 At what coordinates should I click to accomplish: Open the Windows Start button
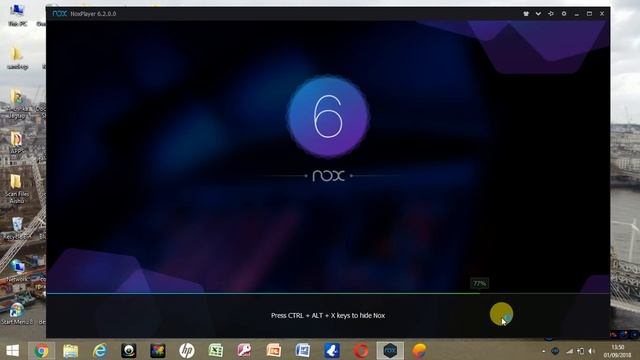point(13,351)
